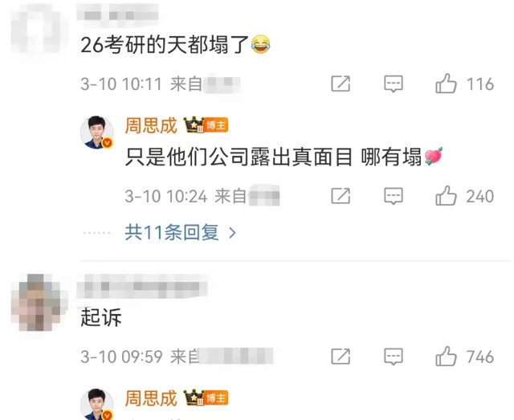Repost the reply timestamped 10:24
514x420 pixels.
[x=341, y=196]
